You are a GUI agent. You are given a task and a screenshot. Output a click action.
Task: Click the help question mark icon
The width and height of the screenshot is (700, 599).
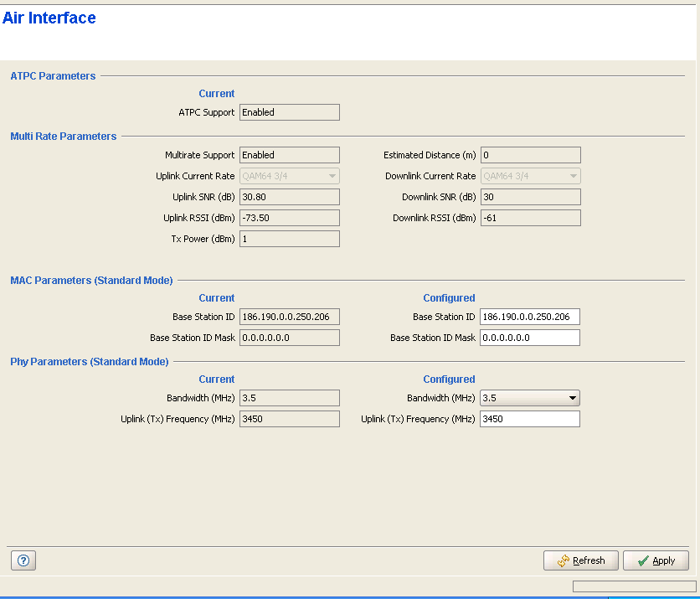point(23,560)
